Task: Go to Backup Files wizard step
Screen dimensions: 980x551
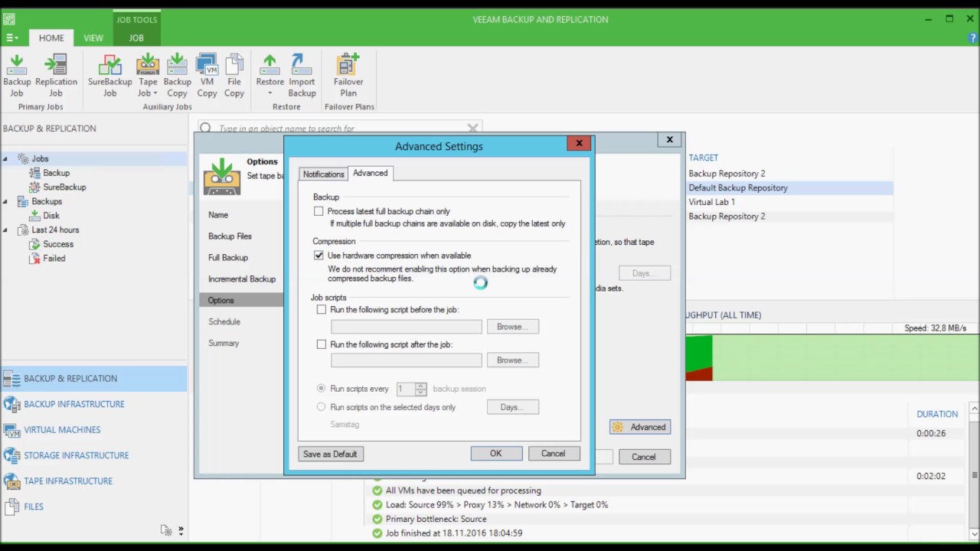Action: coord(230,236)
